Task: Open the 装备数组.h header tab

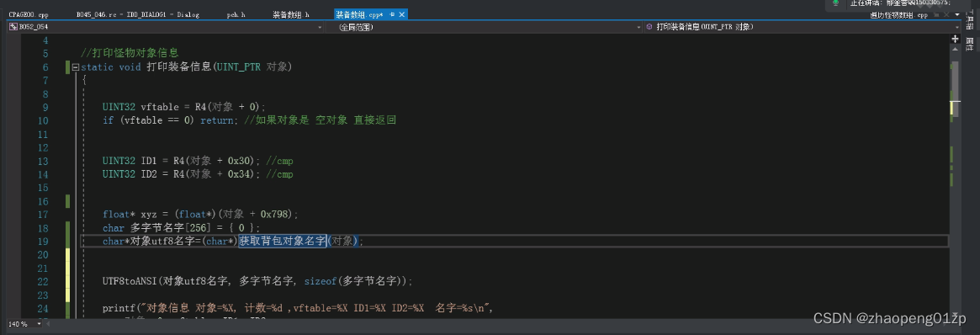Action: point(290,14)
